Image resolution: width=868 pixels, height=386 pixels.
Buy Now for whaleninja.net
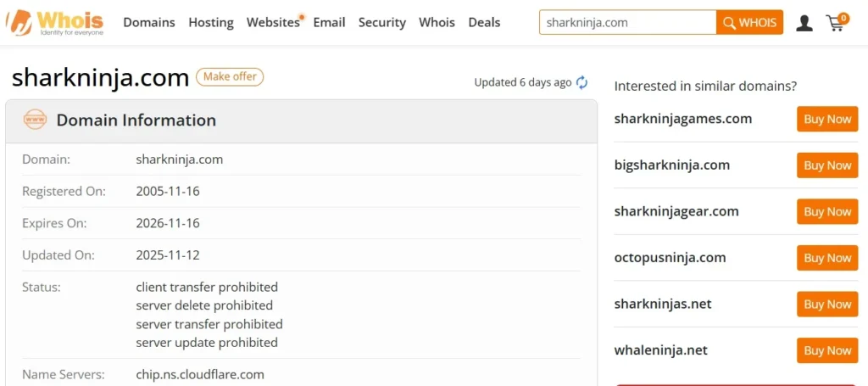pyautogui.click(x=827, y=350)
